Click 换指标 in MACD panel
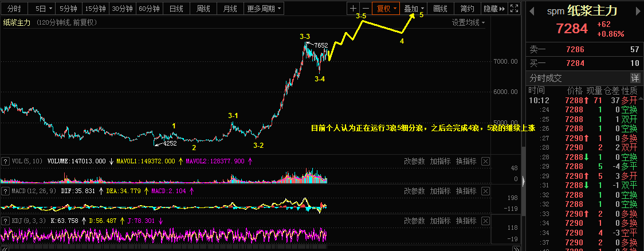The height and width of the screenshot is (251, 644). pyautogui.click(x=466, y=191)
